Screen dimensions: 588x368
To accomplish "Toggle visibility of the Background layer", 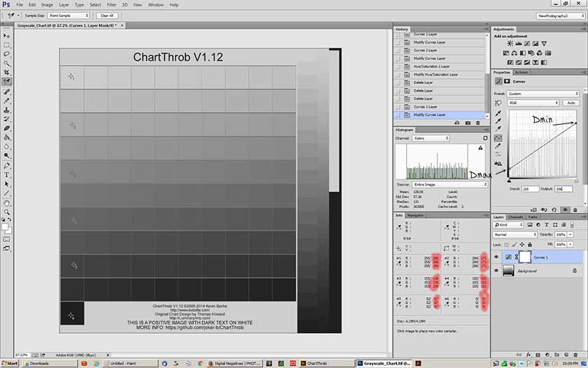I will coord(497,269).
